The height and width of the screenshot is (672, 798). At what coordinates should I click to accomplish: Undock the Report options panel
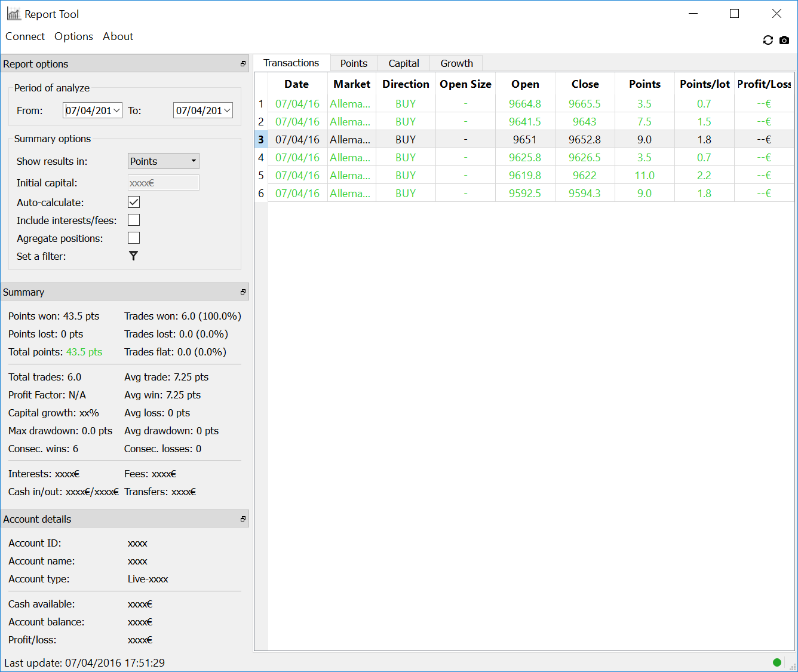click(243, 64)
